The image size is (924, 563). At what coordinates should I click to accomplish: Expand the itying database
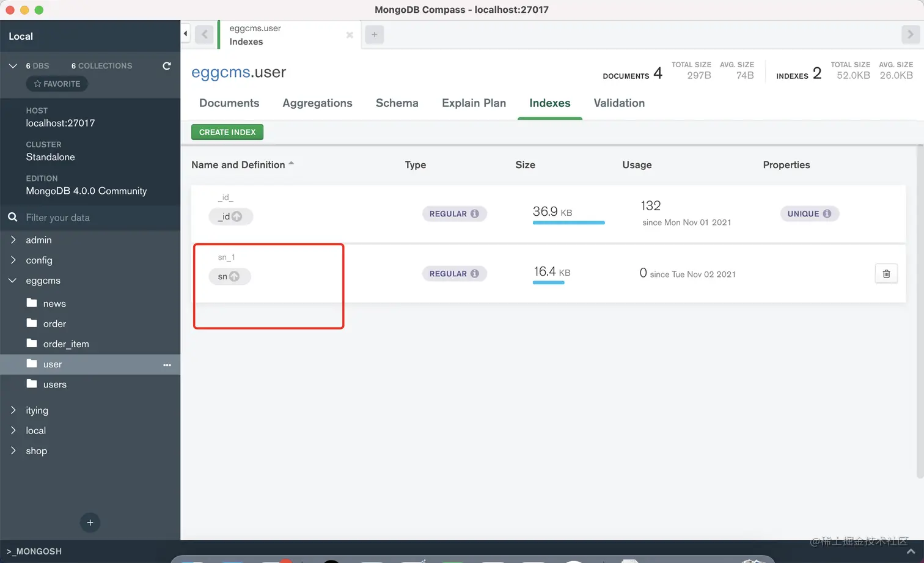pyautogui.click(x=13, y=410)
